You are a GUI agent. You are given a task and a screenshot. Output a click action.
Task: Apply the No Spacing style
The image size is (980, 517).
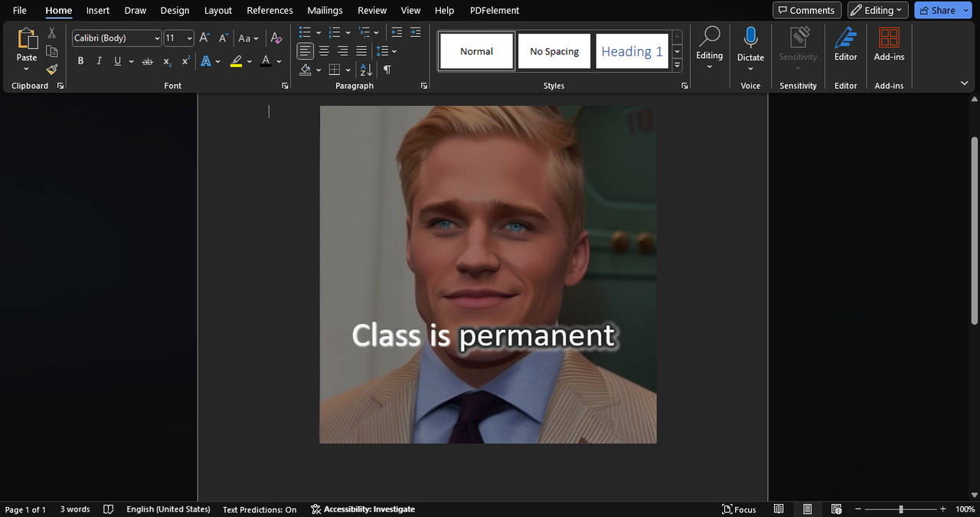(554, 51)
